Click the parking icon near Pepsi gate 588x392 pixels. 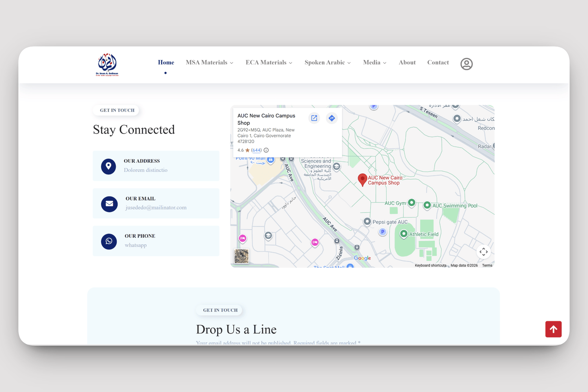[383, 232]
